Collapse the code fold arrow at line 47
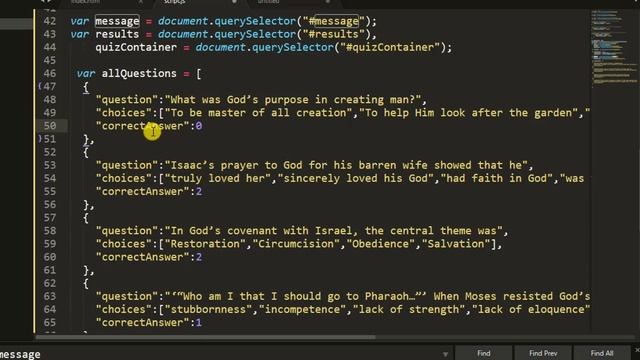 click(40, 86)
